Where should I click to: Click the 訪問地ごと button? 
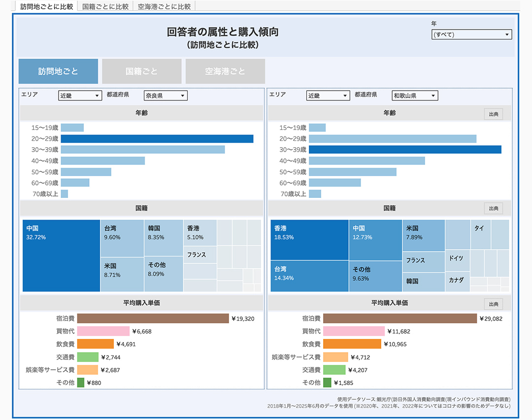click(x=58, y=71)
